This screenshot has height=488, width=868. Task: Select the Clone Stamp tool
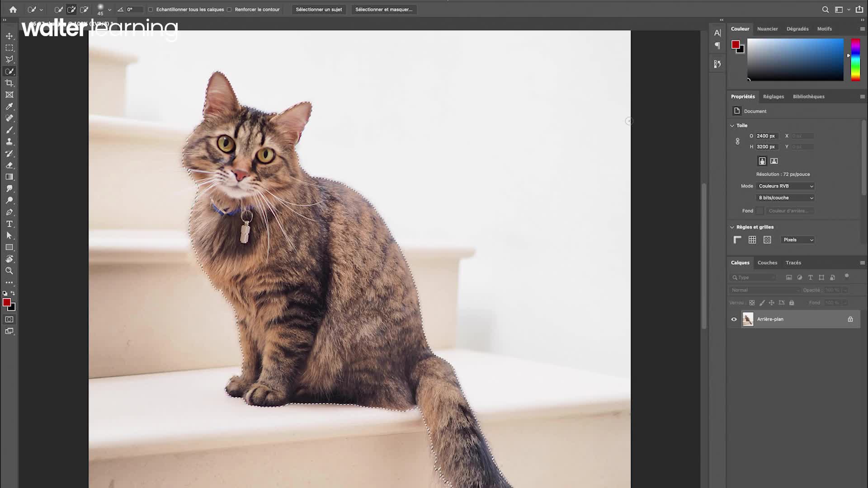(x=9, y=142)
